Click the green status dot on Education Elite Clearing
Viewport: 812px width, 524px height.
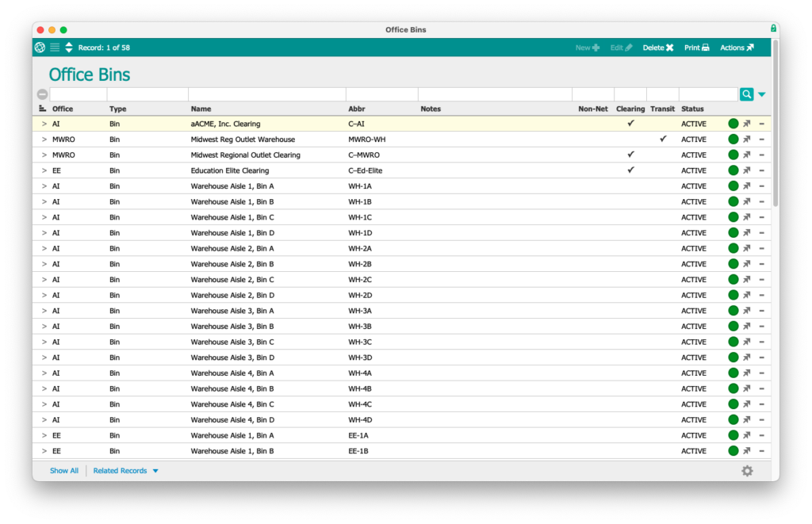click(732, 170)
